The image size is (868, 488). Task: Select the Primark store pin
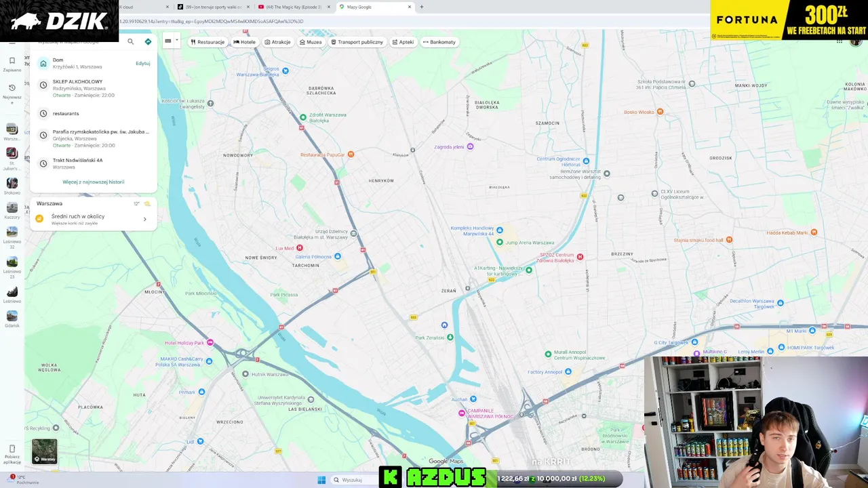point(201,392)
